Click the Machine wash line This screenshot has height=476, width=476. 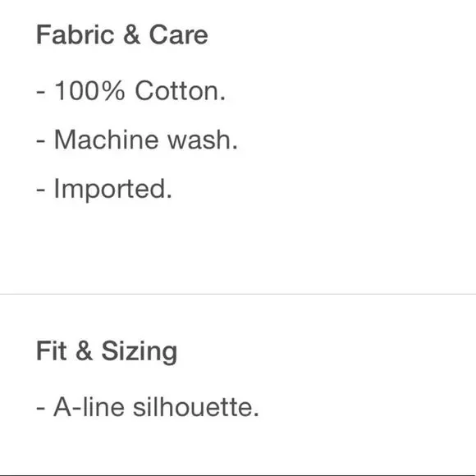[137, 140]
